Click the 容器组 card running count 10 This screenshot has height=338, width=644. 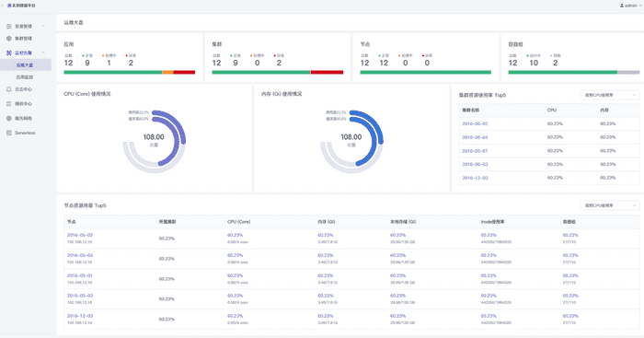click(534, 63)
